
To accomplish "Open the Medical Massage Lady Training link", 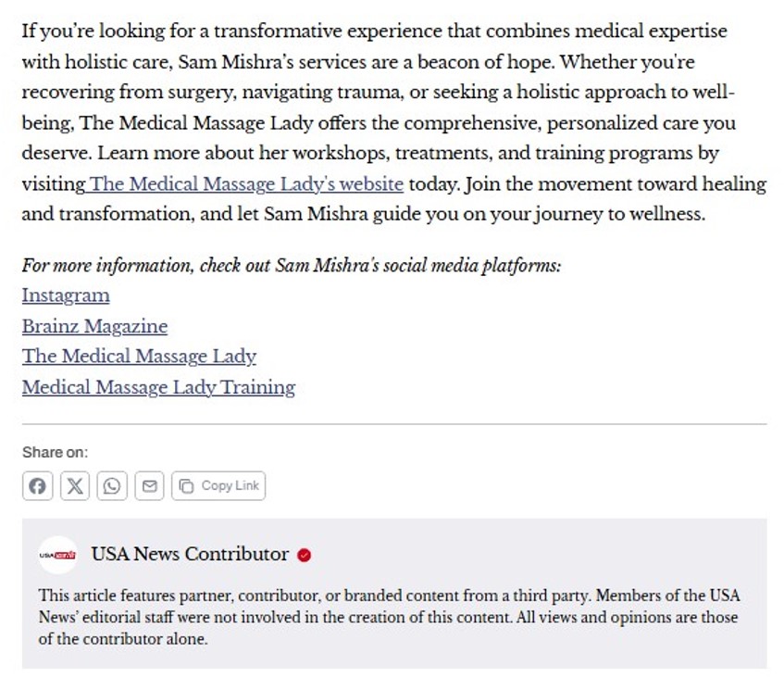I will 158,387.
